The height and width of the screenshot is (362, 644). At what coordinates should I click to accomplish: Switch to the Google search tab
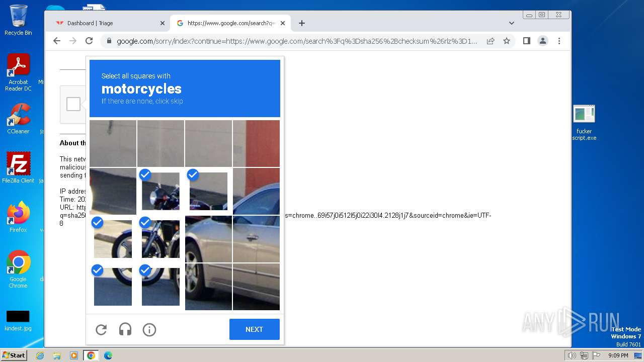[230, 23]
